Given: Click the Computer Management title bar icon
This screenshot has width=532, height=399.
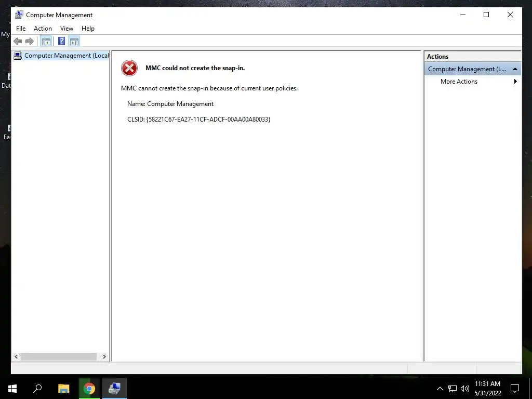Looking at the screenshot, I should (19, 15).
